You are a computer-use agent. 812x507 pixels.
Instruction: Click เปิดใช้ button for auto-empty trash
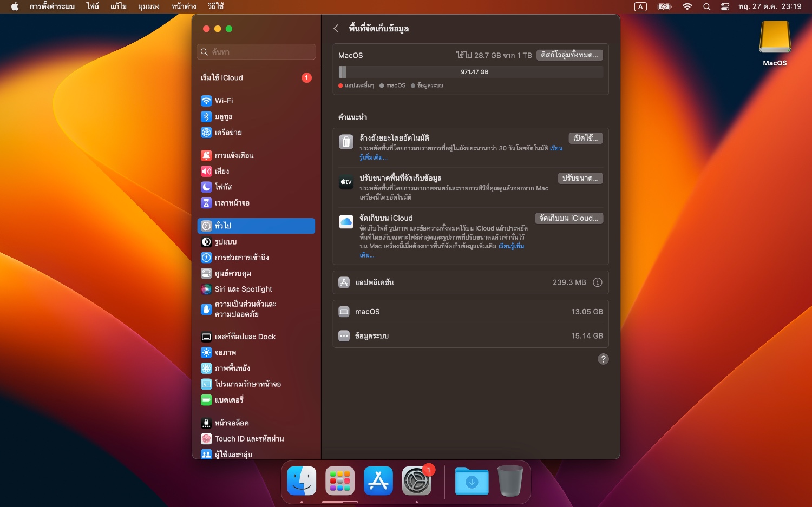pos(586,138)
